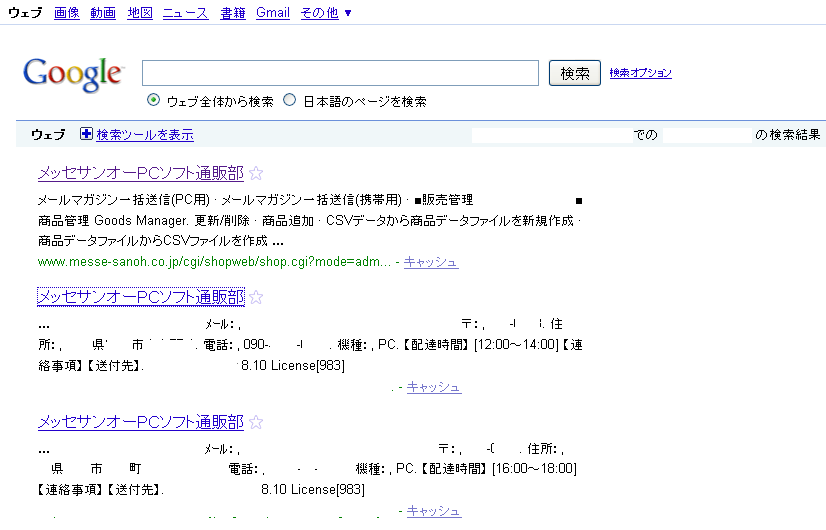
Task: Click the Google logo
Action: 73,75
